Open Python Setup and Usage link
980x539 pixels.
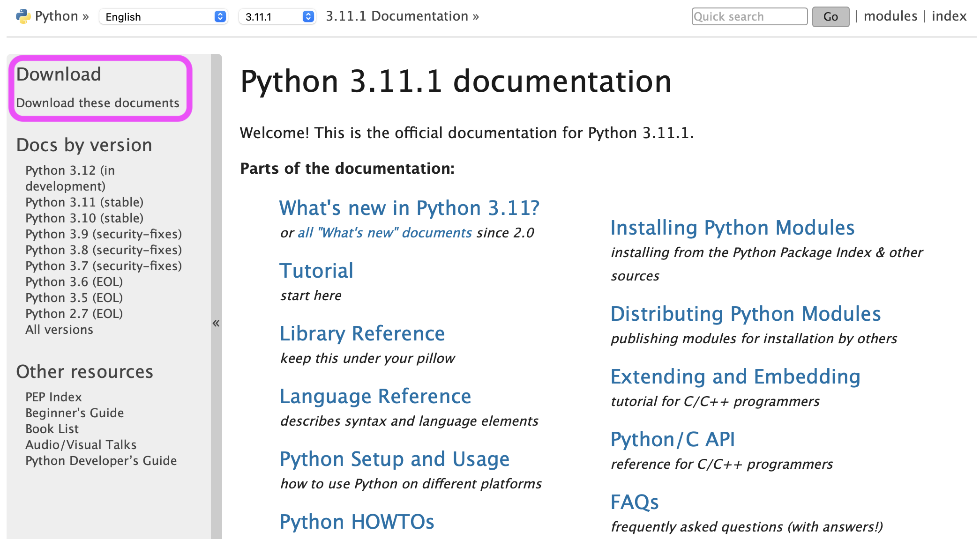pos(395,459)
